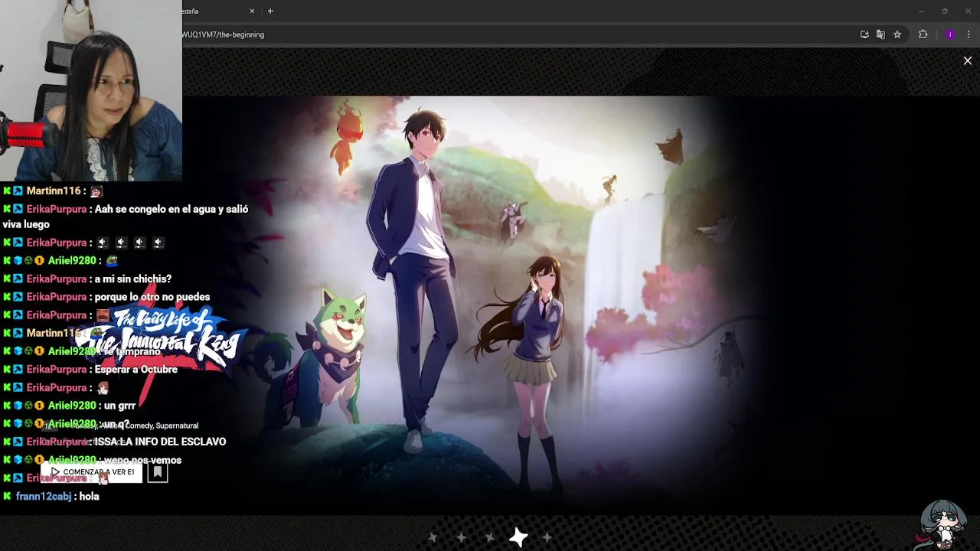Open a new browser tab
Screen dimensions: 980x551
coord(270,11)
